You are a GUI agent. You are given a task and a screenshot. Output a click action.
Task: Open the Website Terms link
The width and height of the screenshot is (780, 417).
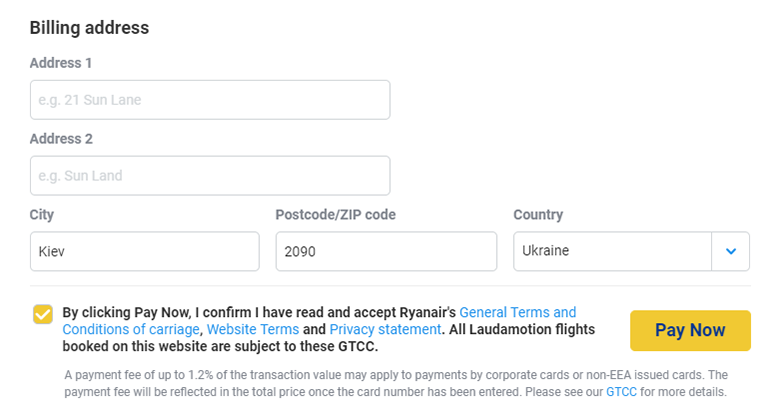[253, 329]
